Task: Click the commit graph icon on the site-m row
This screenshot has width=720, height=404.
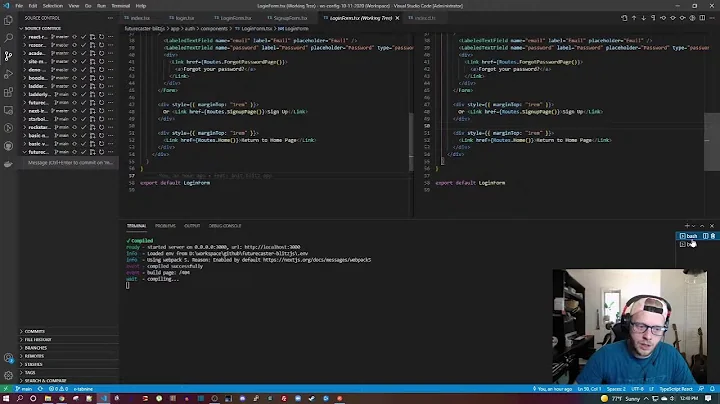Action: tap(75, 62)
